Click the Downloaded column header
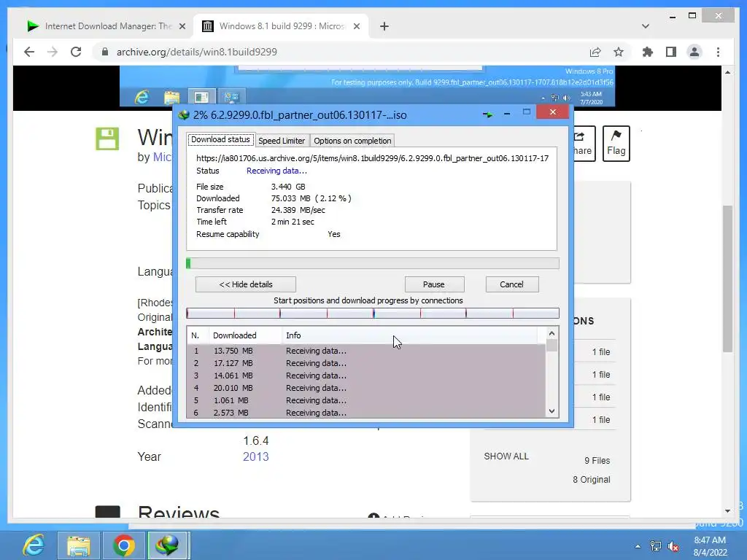Screen dimensions: 747x560 pos(245,335)
